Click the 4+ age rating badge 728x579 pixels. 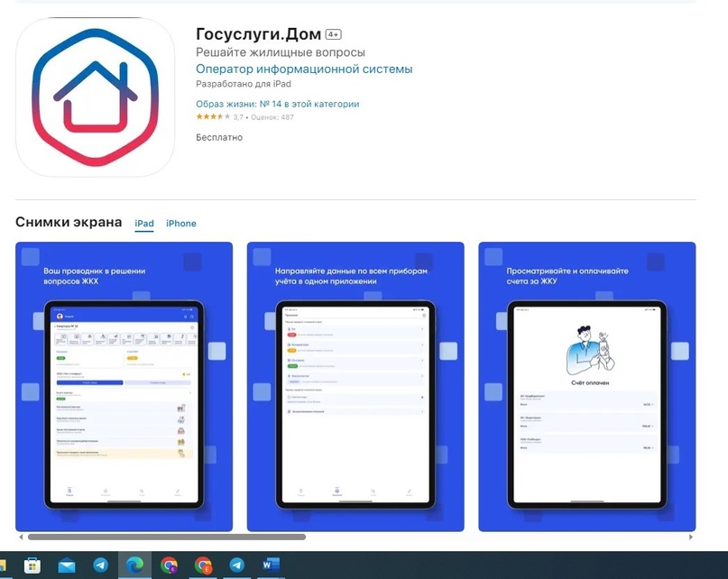pyautogui.click(x=334, y=34)
